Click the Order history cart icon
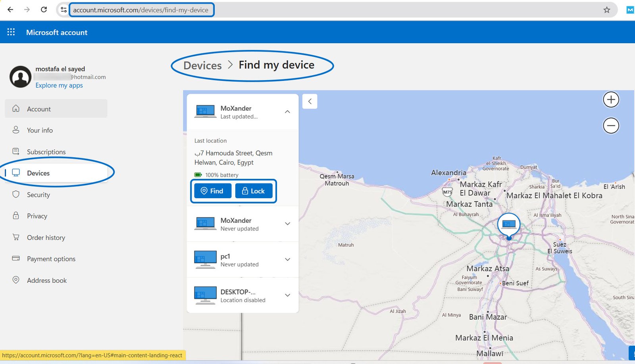Screen dimensions: 635x364 16,237
